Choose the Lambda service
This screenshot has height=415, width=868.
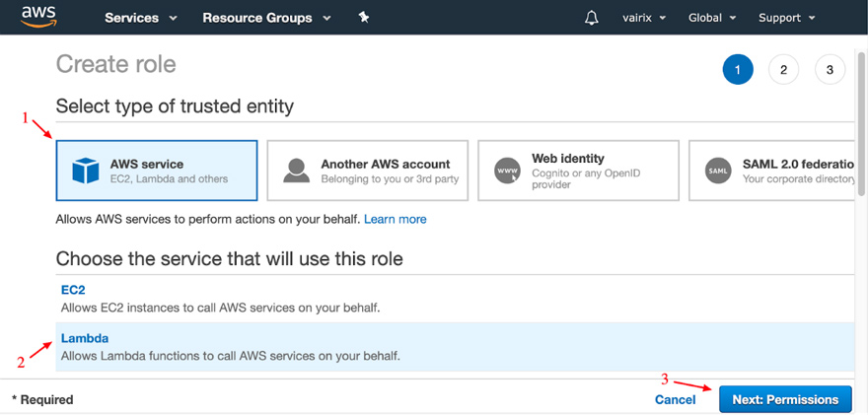85,338
